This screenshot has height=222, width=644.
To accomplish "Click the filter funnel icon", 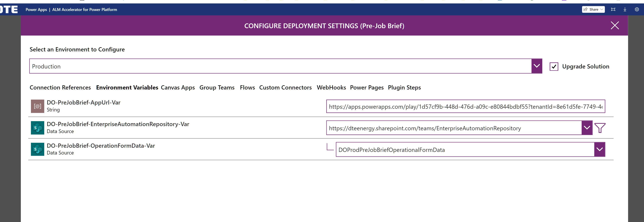I will (600, 128).
